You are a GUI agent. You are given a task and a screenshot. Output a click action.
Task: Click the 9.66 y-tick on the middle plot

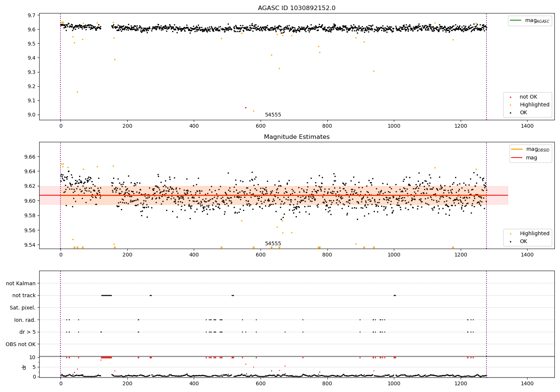pos(30,157)
